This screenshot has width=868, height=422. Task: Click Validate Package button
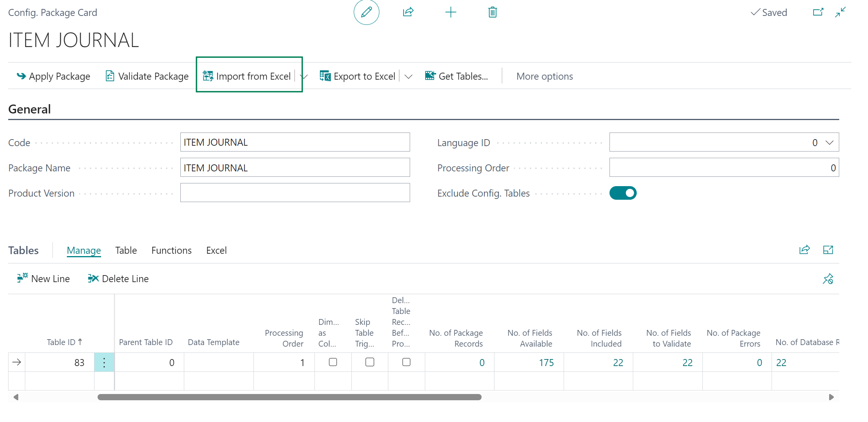pos(147,77)
